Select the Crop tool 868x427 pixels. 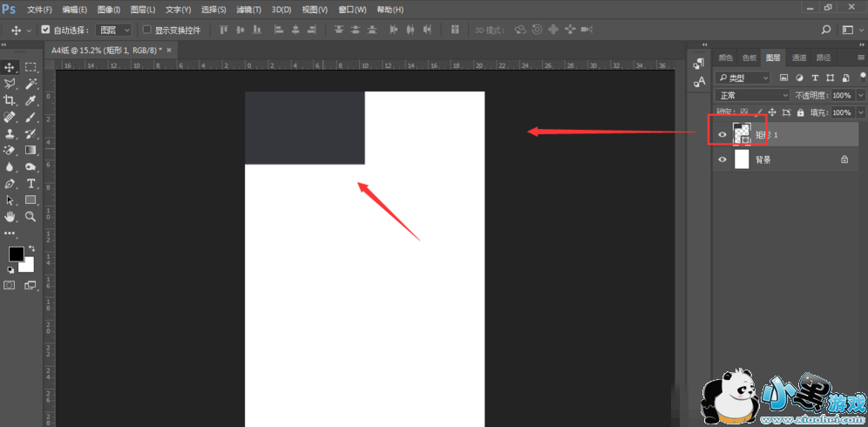[10, 100]
